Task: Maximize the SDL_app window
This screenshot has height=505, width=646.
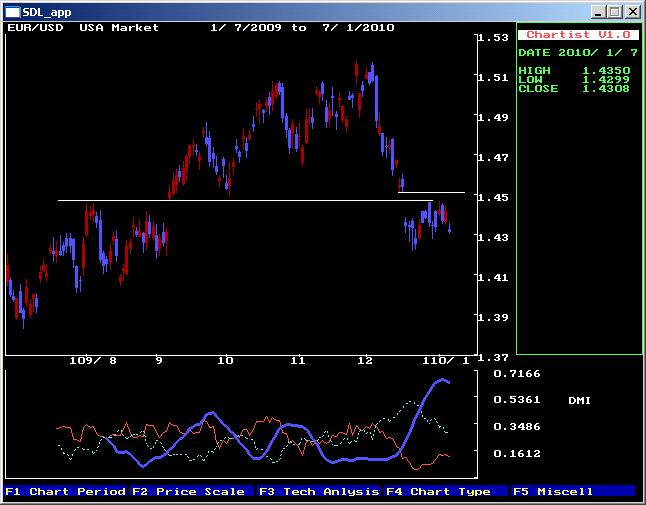Action: pyautogui.click(x=615, y=12)
